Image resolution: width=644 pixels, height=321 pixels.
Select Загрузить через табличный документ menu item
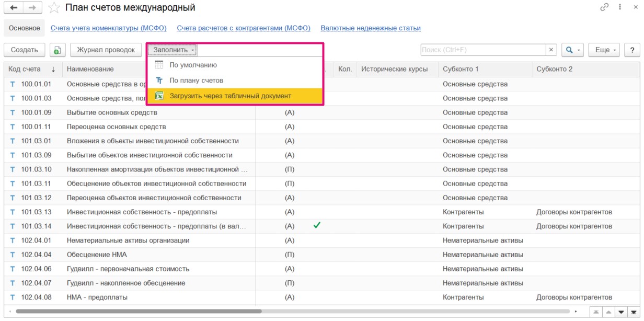point(230,96)
